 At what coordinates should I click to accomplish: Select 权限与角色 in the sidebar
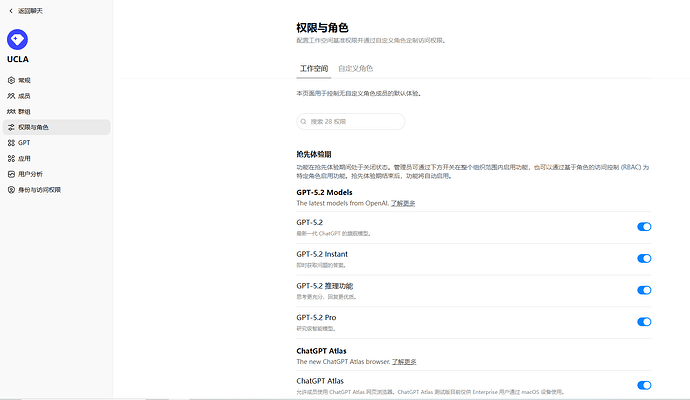pyautogui.click(x=56, y=127)
